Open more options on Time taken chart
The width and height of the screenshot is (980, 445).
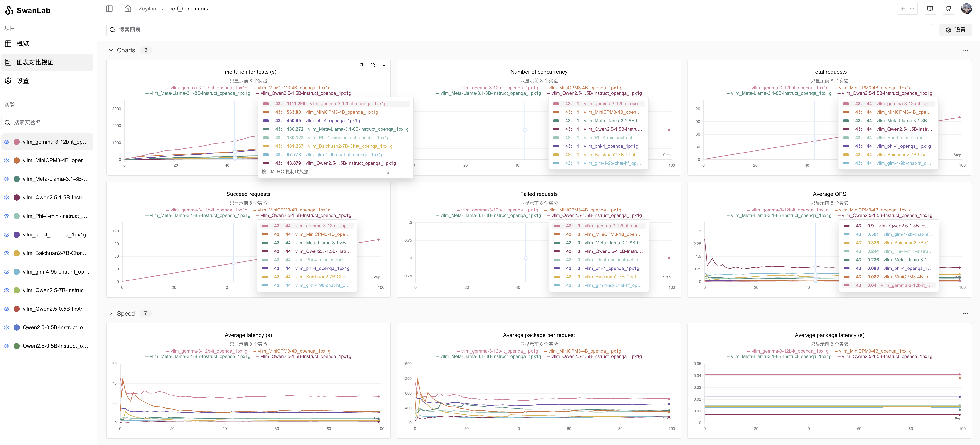click(383, 65)
